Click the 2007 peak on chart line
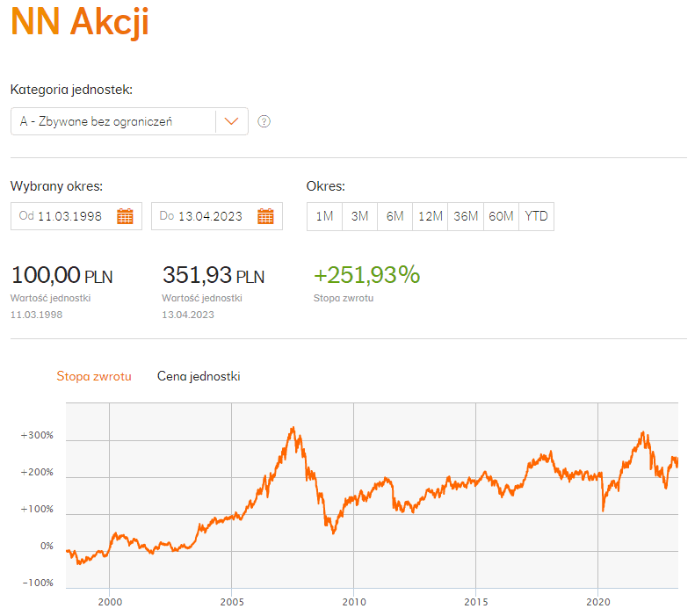This screenshot has width=695, height=616. (x=293, y=429)
